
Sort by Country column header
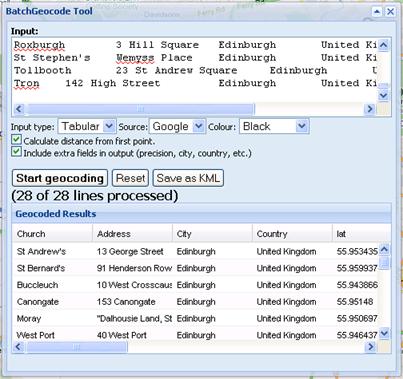(x=292, y=234)
